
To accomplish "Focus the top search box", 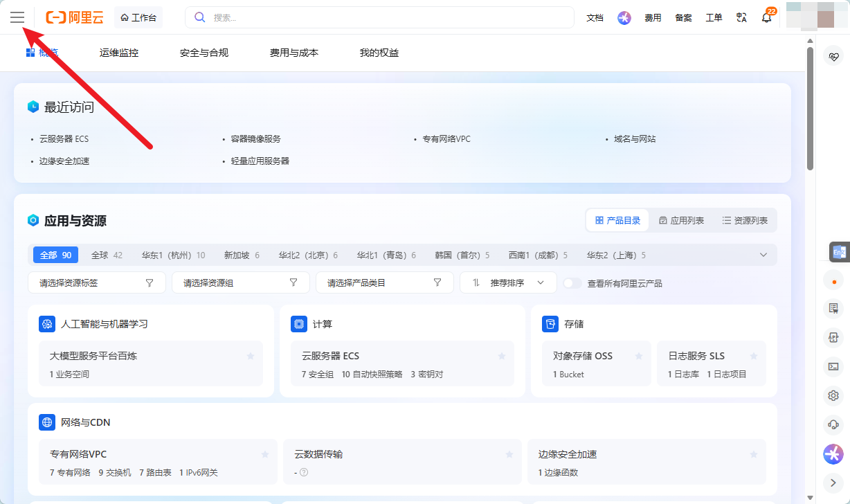I will pyautogui.click(x=379, y=17).
